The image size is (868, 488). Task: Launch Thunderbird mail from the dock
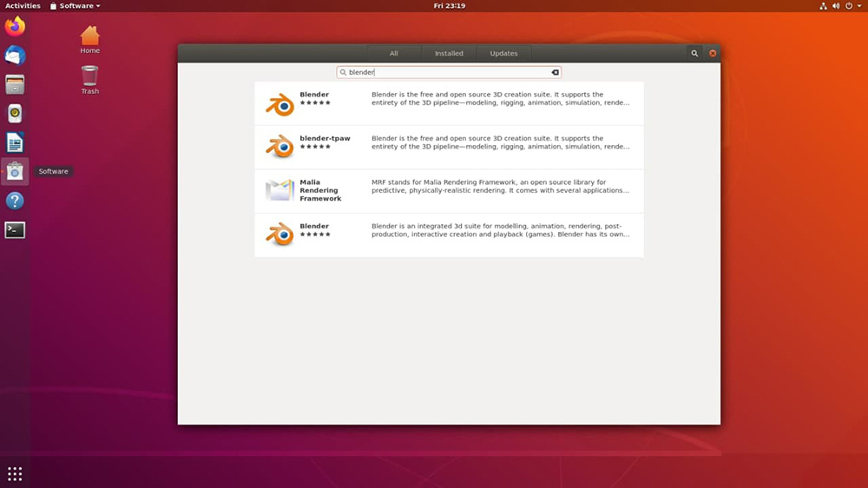[15, 56]
